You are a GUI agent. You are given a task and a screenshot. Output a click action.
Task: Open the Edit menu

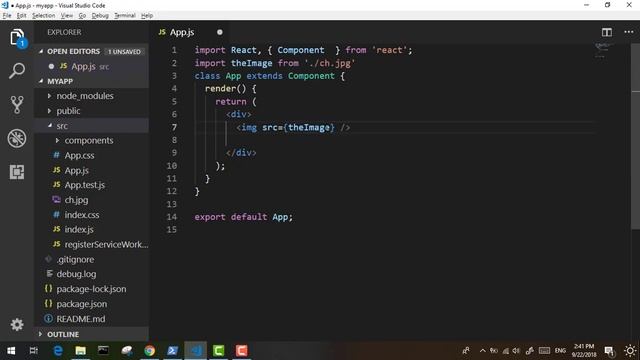[x=22, y=16]
